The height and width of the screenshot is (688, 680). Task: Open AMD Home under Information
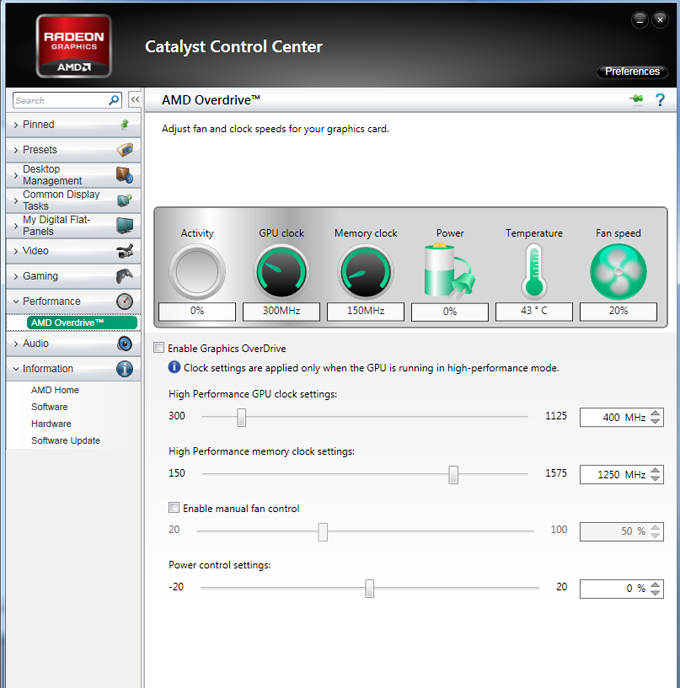tap(55, 390)
